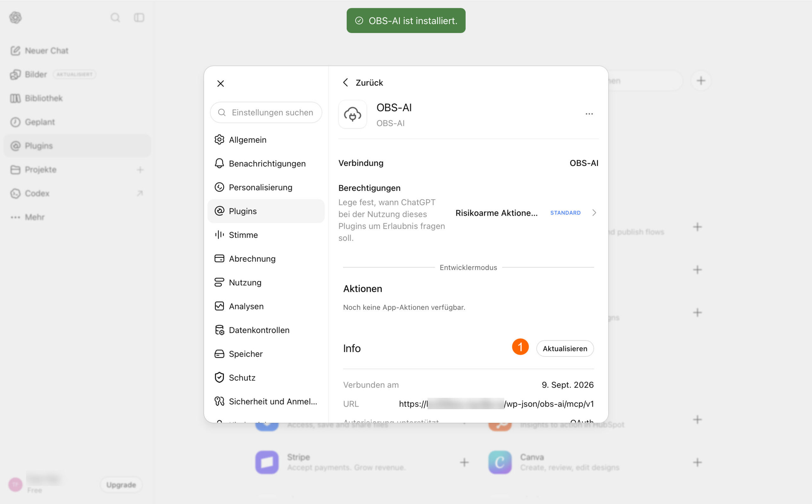
Task: Click the Abrechnung card icon
Action: (x=219, y=259)
